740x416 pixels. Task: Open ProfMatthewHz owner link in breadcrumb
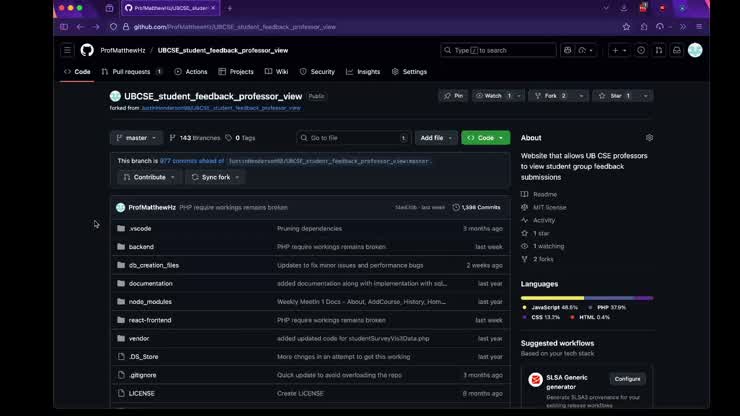(123, 50)
